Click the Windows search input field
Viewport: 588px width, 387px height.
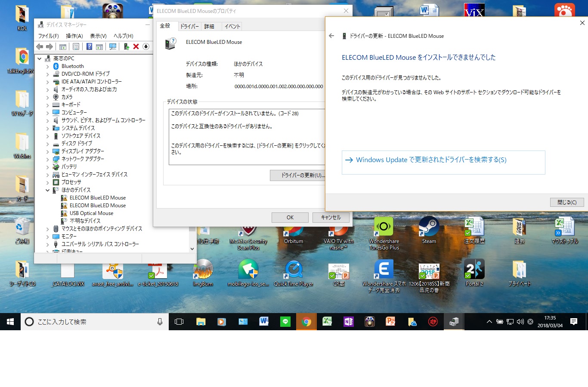[95, 322]
